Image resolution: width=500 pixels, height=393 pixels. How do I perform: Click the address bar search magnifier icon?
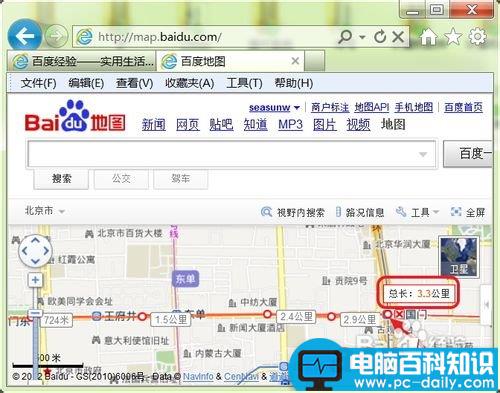(345, 36)
